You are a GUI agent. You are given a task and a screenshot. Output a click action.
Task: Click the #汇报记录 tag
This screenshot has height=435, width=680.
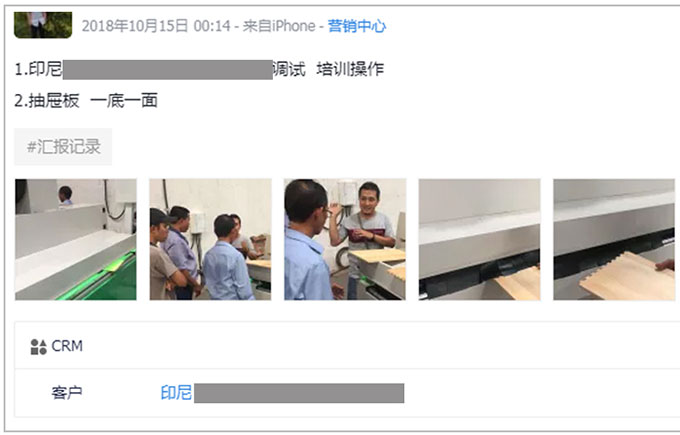point(63,147)
